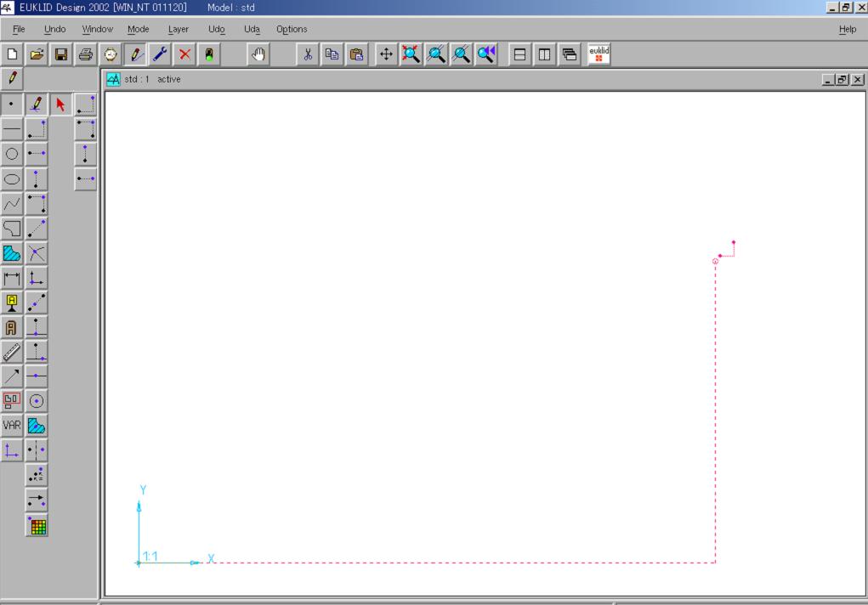Select the colored point grid tool
Image resolution: width=868 pixels, height=605 pixels.
click(x=37, y=525)
